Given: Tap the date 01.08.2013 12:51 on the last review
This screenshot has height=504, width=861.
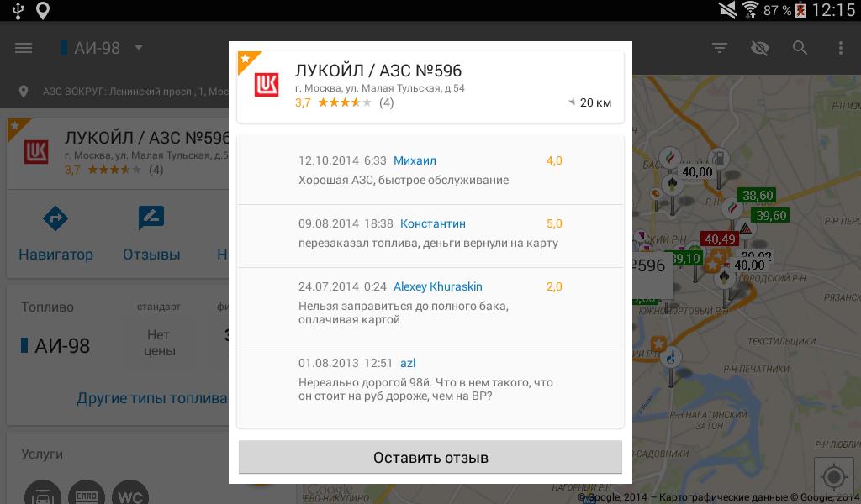Looking at the screenshot, I should point(346,363).
